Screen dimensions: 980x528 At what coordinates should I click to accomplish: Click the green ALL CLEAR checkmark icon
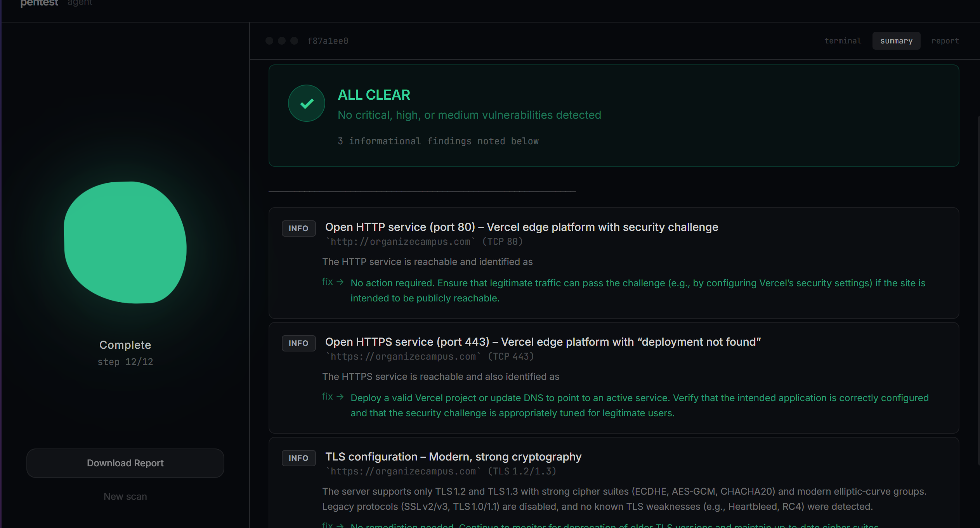click(x=306, y=103)
